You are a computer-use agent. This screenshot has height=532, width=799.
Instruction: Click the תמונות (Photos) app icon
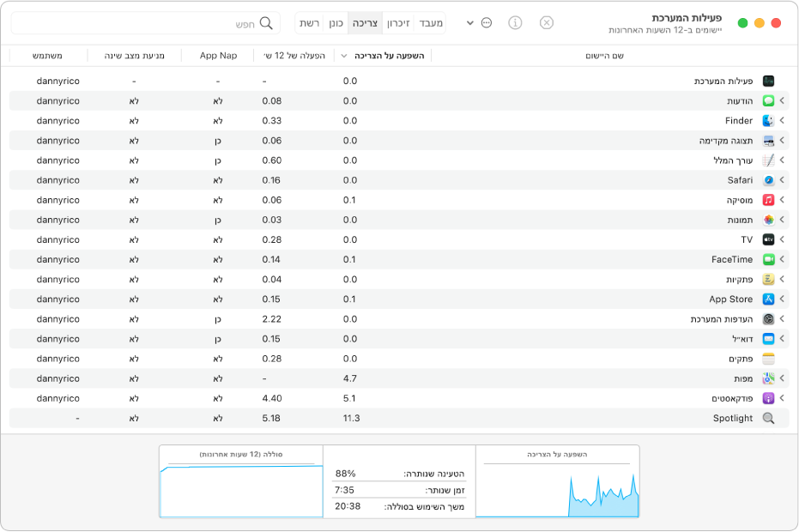point(768,221)
